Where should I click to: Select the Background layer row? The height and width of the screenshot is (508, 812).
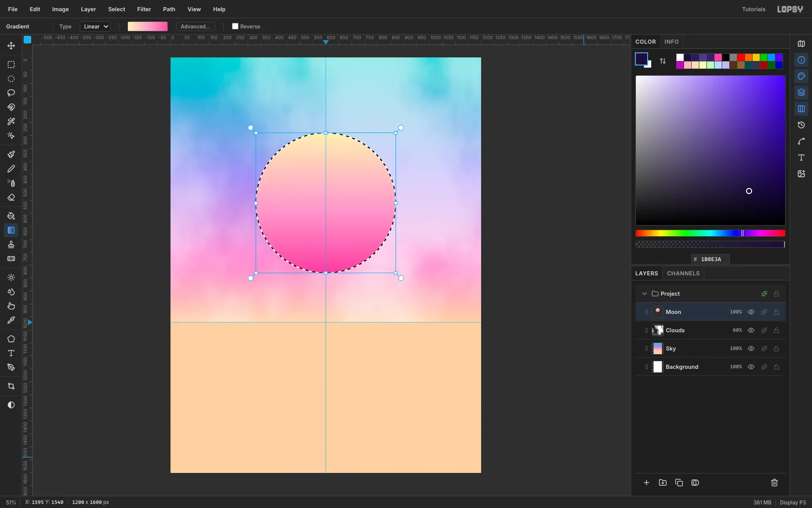710,367
